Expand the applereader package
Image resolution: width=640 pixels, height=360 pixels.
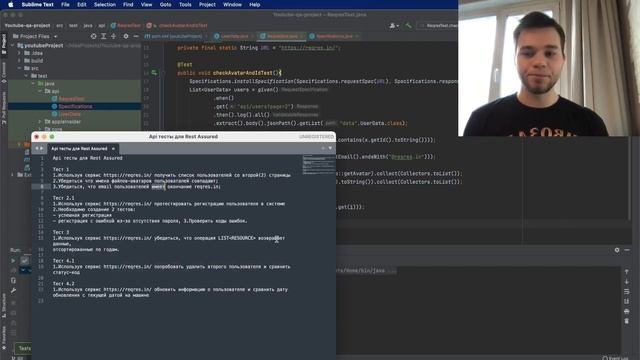pyautogui.click(x=40, y=122)
